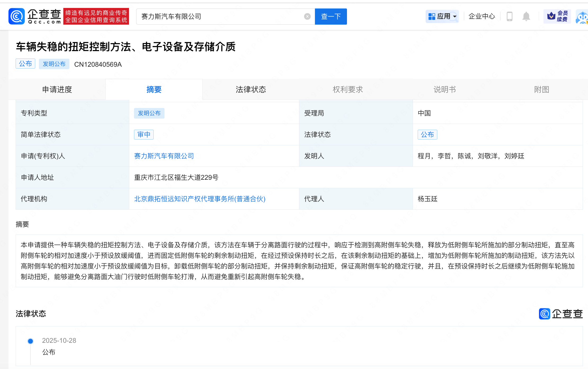
Task: Open the notification bell icon
Action: point(526,16)
